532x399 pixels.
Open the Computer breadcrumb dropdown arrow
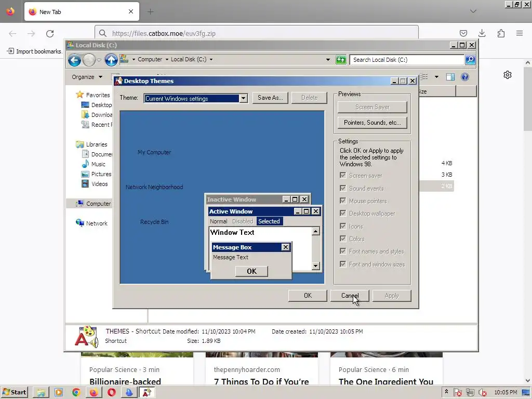coord(167,59)
